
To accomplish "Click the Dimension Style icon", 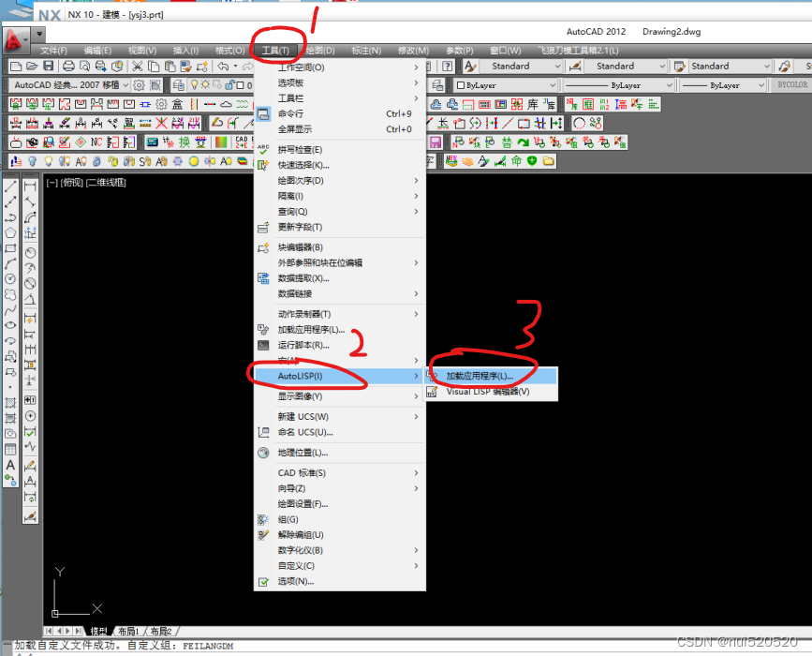I will (575, 66).
